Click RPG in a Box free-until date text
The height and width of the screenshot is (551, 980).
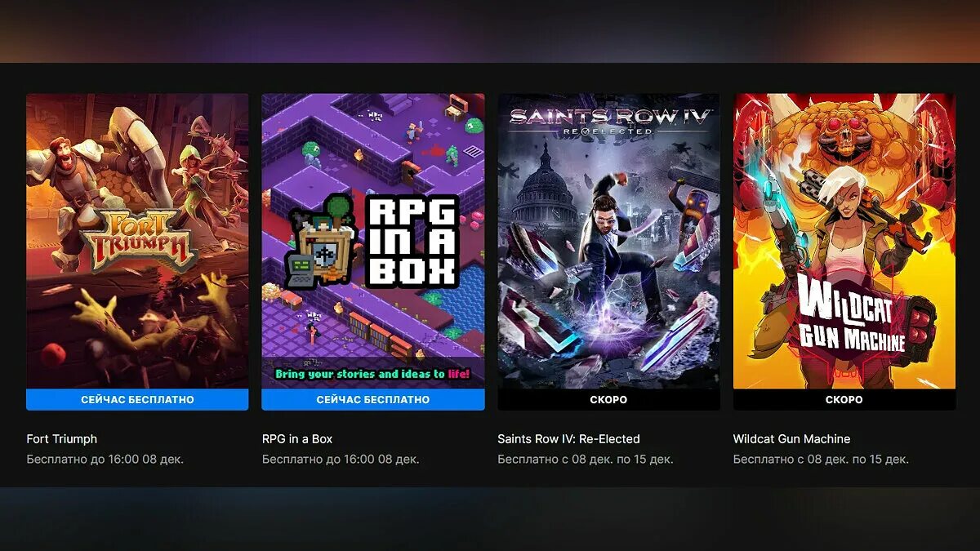coord(341,460)
